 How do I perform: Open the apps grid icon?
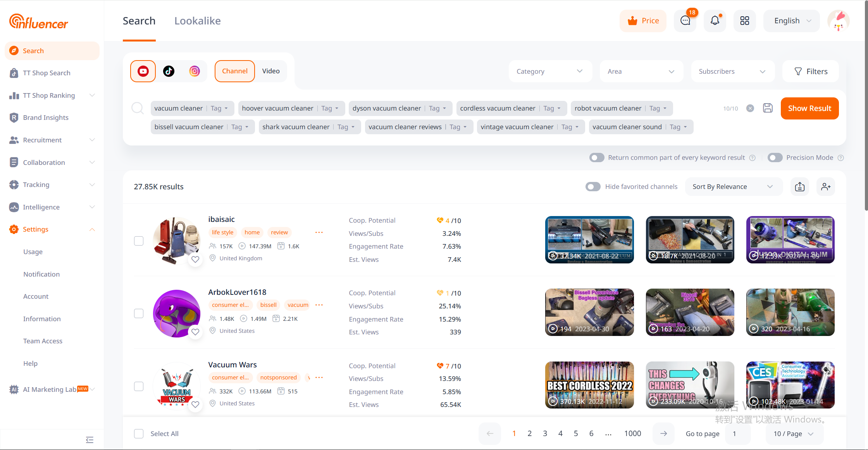click(x=744, y=21)
